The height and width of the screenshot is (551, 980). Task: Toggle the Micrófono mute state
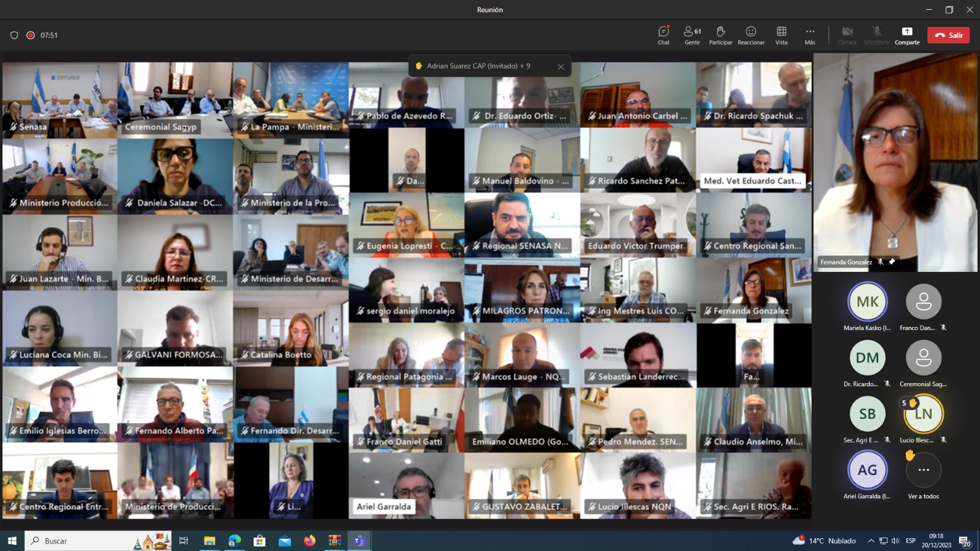tap(876, 35)
